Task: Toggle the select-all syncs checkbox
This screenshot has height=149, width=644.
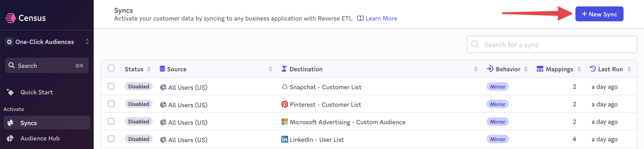Action: tap(111, 68)
